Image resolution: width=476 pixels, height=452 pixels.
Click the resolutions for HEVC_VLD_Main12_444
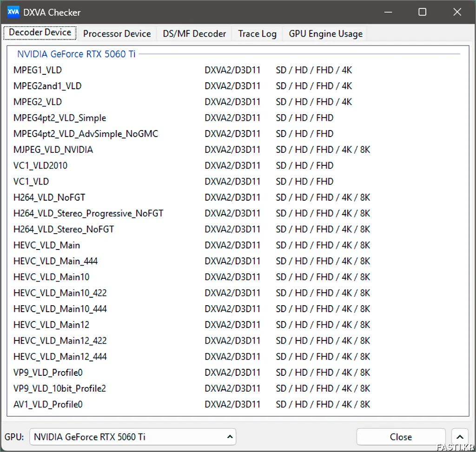(323, 357)
